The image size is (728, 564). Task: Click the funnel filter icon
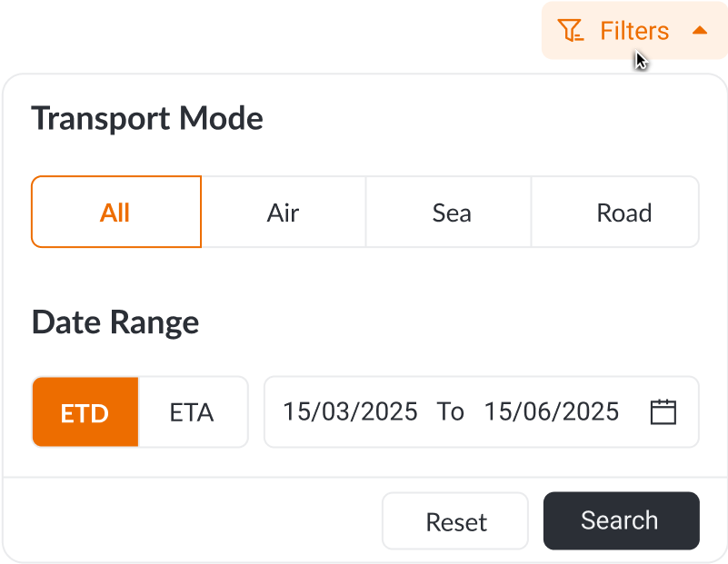point(570,31)
